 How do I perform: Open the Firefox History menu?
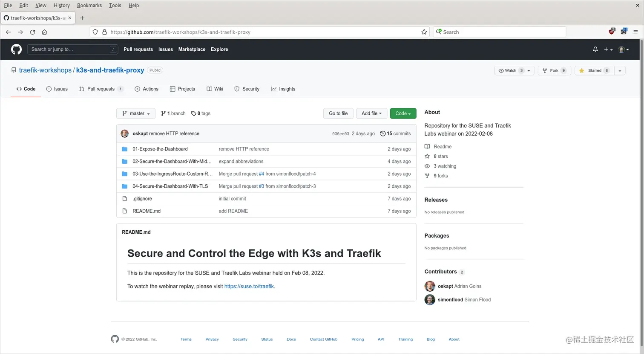click(62, 5)
